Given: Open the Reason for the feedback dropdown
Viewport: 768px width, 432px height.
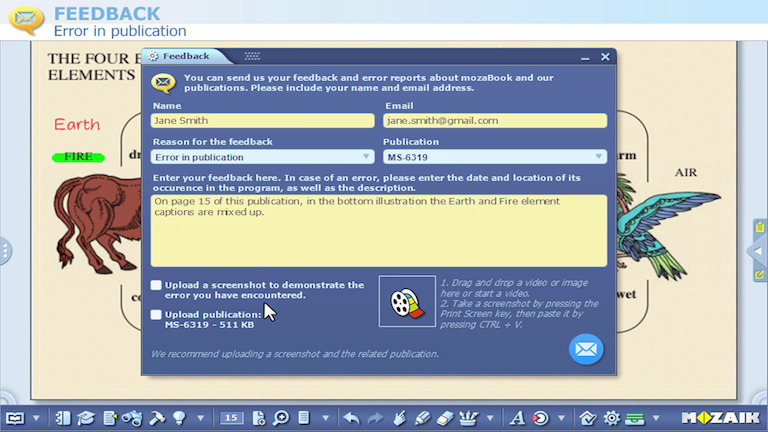Looking at the screenshot, I should 263,157.
